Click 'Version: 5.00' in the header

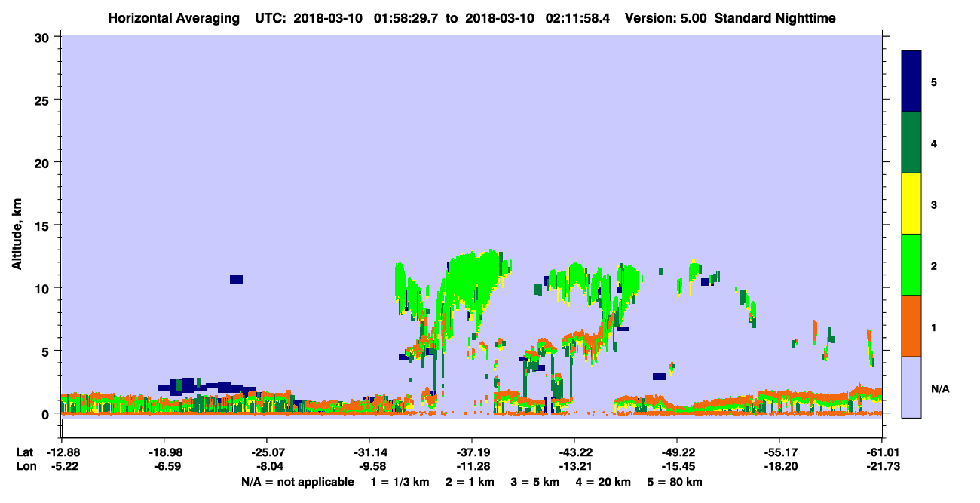pos(665,18)
